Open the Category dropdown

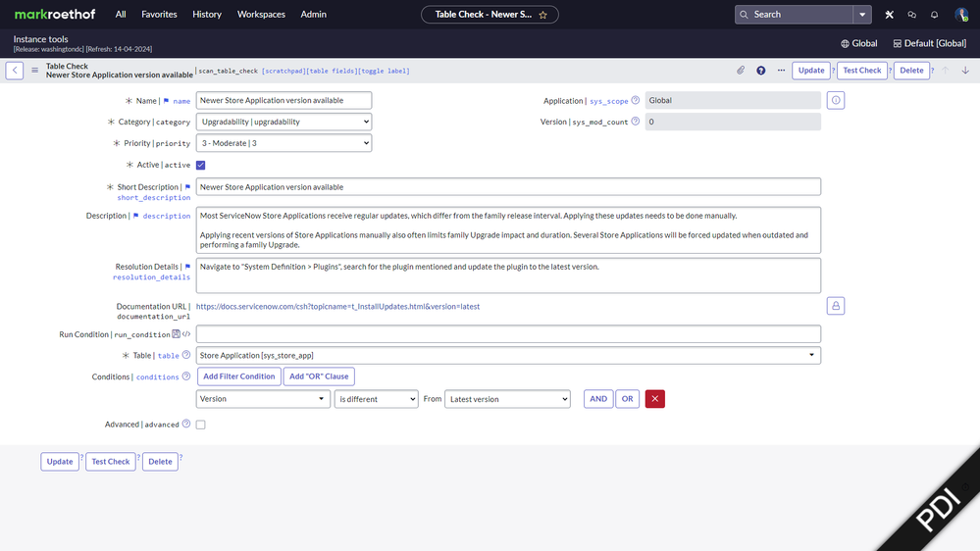click(284, 122)
